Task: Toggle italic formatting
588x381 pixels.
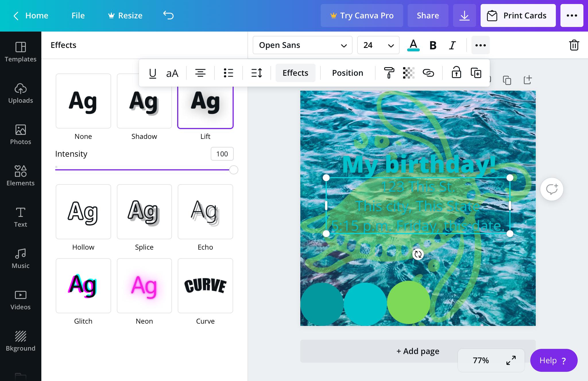Action: point(452,45)
